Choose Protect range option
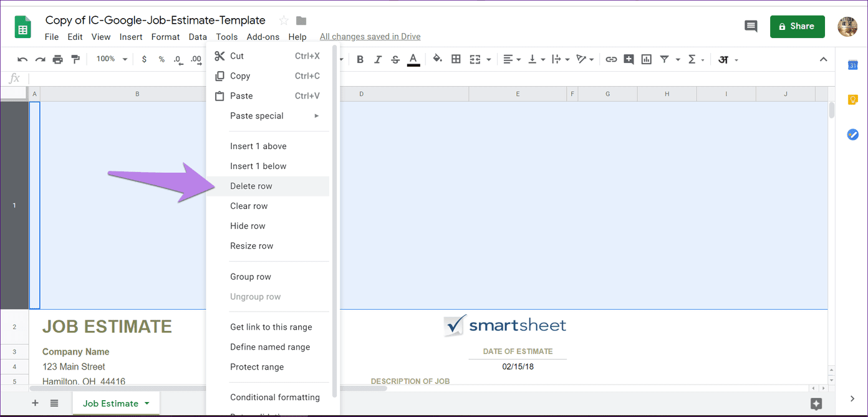 click(x=268, y=367)
